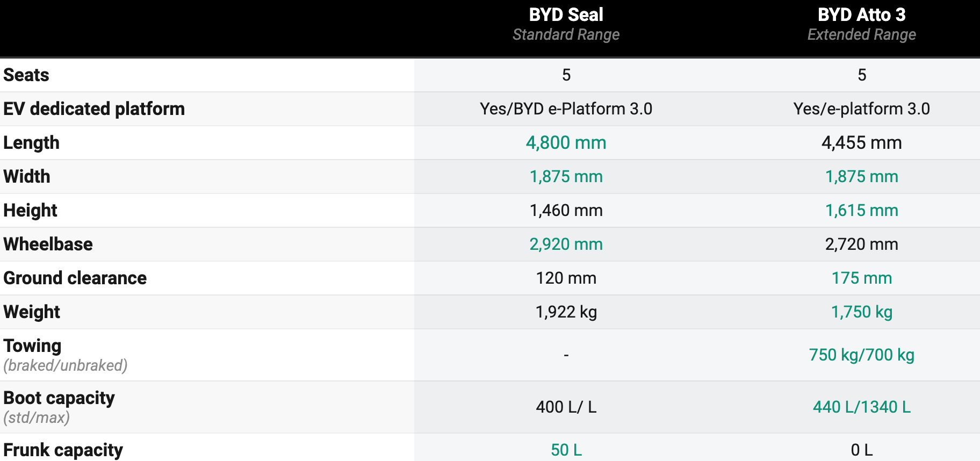This screenshot has height=461, width=980.
Task: Click the 2,920 mm wheelbase value
Action: click(566, 244)
